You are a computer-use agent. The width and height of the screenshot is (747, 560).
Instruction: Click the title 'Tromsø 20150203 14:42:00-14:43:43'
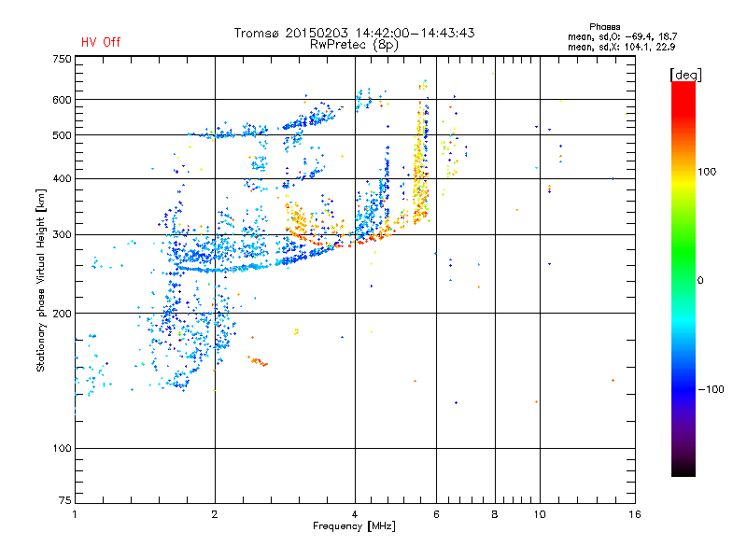354,33
